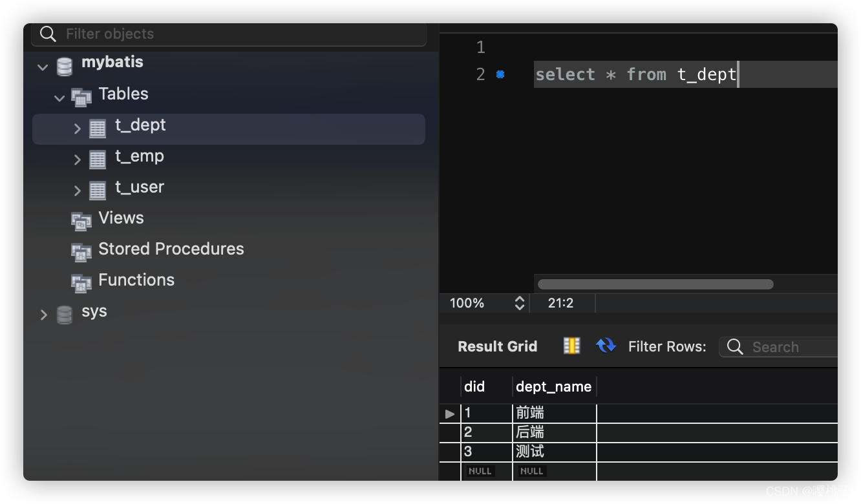Expand the t_emp table node

click(x=77, y=160)
